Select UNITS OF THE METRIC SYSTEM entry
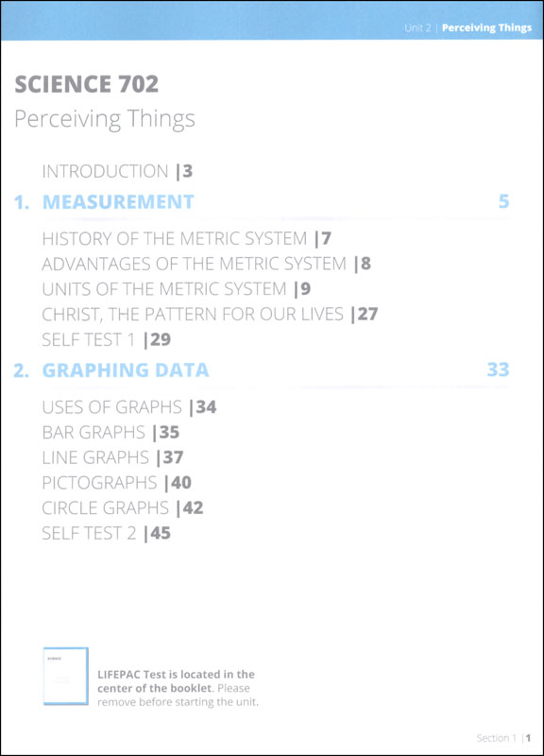544x756 pixels. (x=177, y=289)
